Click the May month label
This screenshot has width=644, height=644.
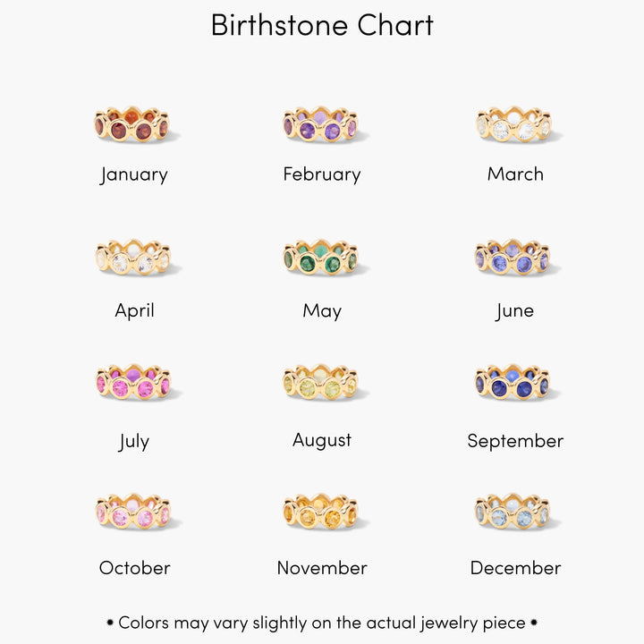[x=322, y=311]
